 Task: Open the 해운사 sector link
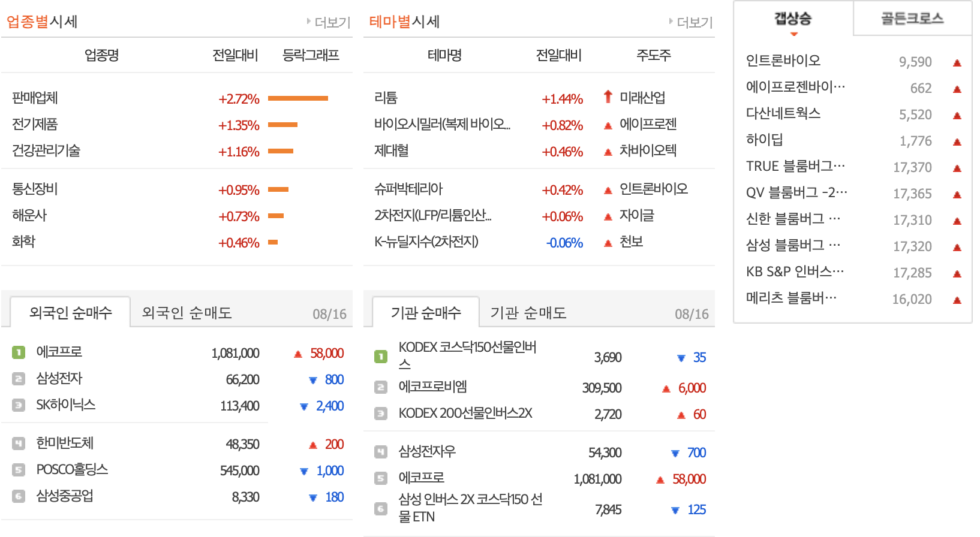point(29,215)
